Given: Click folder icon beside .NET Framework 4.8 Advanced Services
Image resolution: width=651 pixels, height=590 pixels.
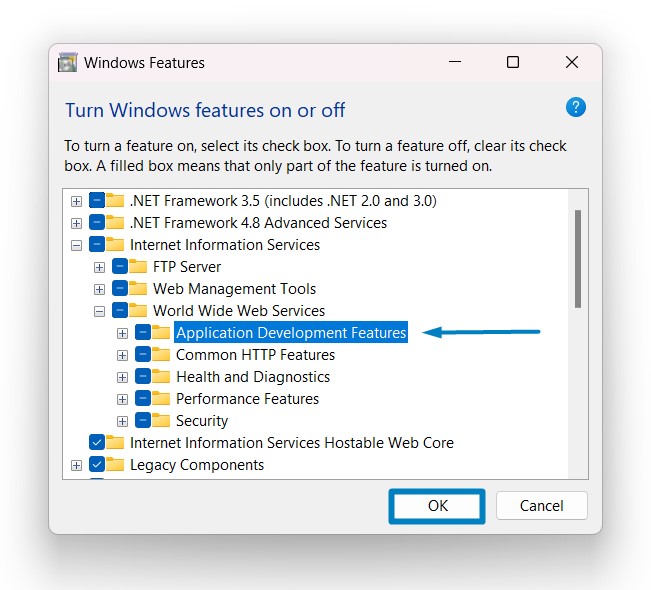Looking at the screenshot, I should pyautogui.click(x=115, y=222).
